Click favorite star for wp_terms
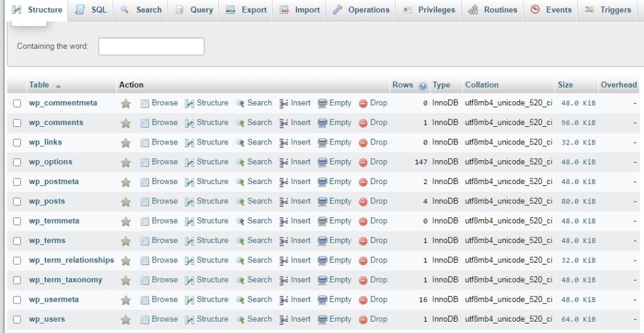The image size is (644, 333). [126, 241]
